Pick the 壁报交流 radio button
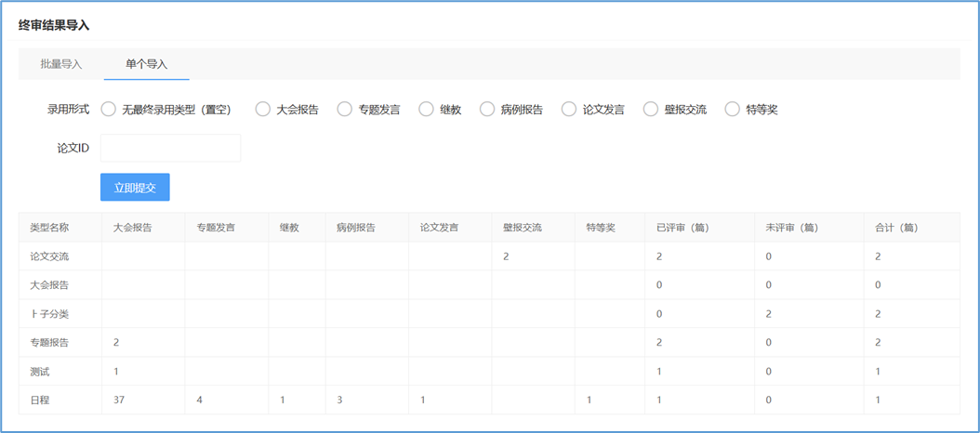 click(651, 110)
